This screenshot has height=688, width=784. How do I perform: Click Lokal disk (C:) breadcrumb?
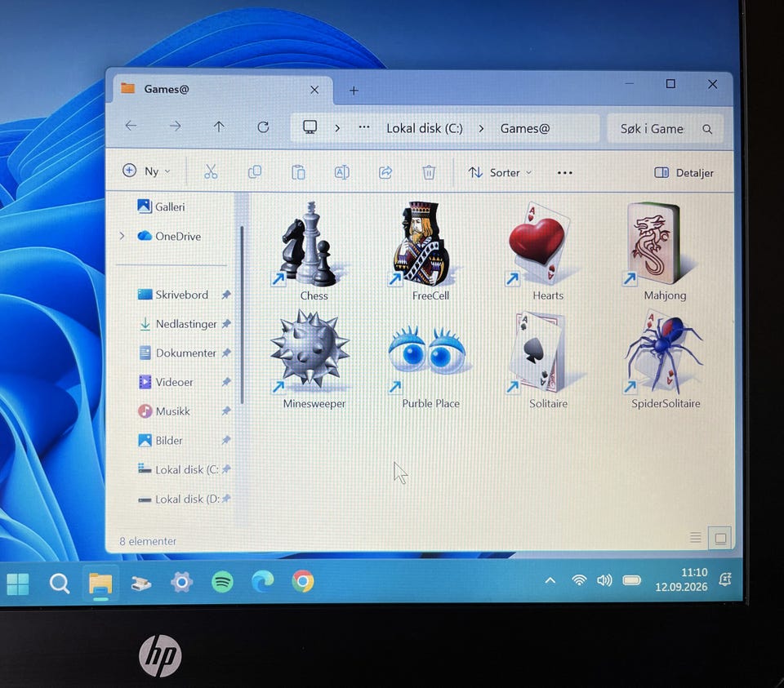pyautogui.click(x=424, y=128)
